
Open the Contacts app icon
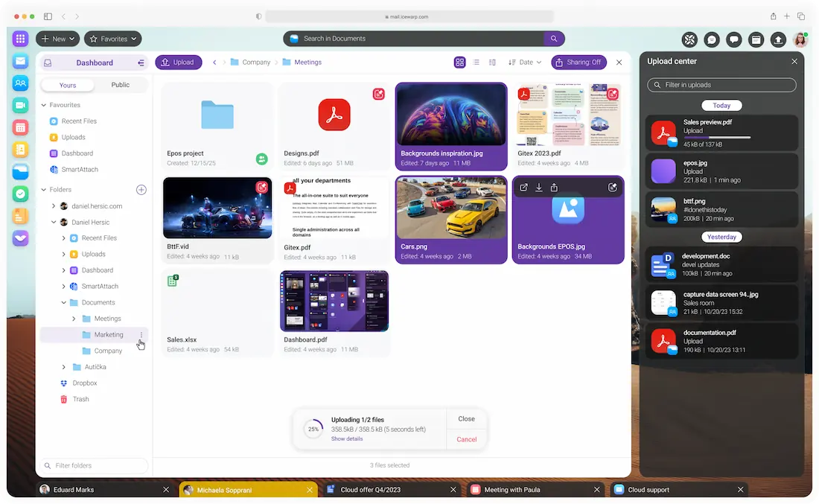pos(20,83)
